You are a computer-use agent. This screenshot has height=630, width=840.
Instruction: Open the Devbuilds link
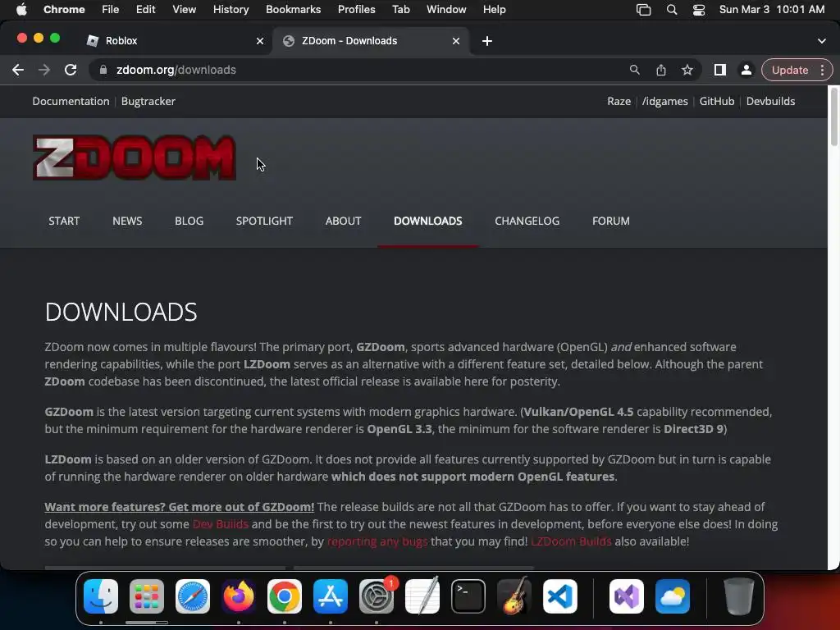tap(770, 101)
